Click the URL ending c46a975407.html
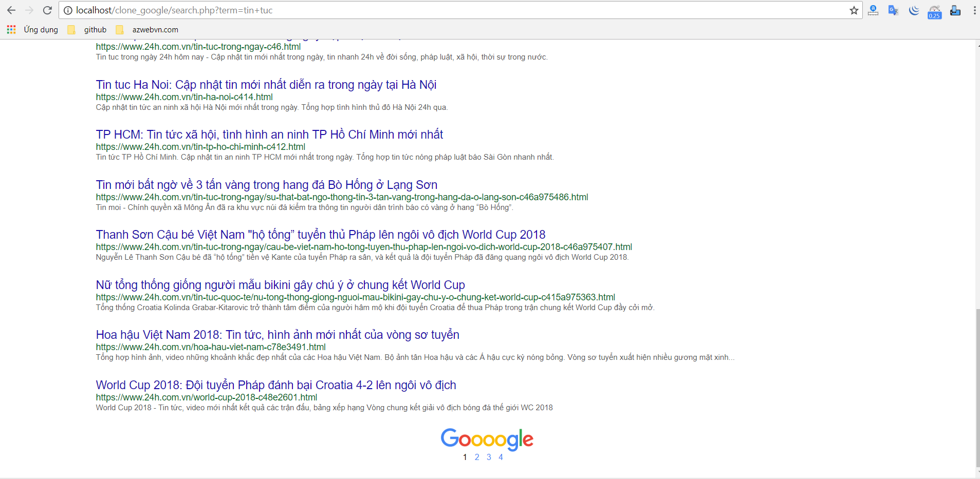The height and width of the screenshot is (479, 980). [x=364, y=247]
